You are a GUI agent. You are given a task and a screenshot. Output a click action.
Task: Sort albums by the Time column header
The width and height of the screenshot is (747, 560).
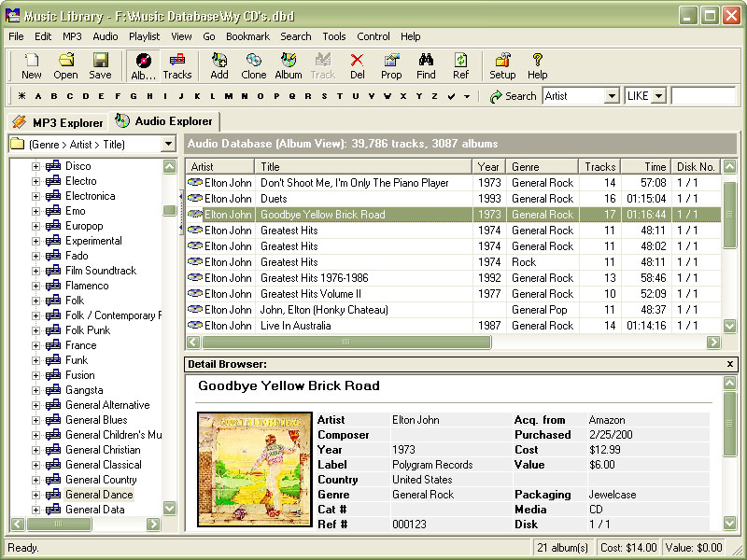coord(646,167)
